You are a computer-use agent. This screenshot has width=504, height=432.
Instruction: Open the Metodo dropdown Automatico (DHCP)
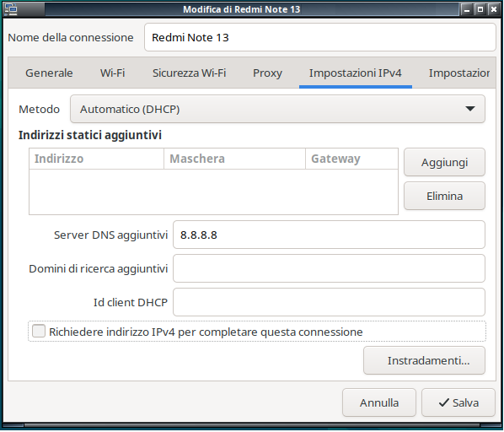pyautogui.click(x=277, y=109)
